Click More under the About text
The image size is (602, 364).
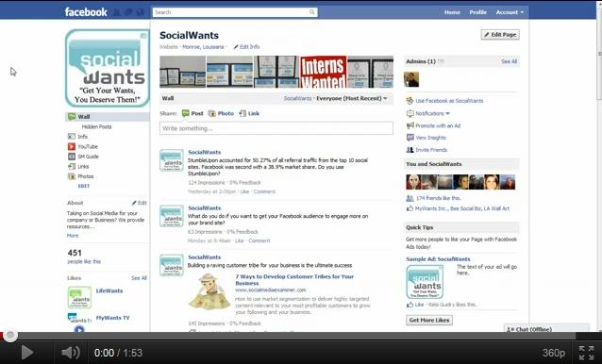pyautogui.click(x=73, y=236)
